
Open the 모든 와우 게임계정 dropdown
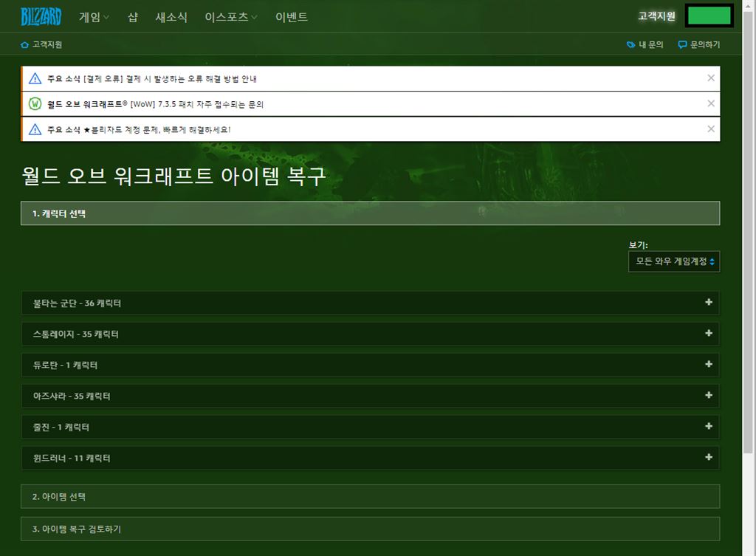coord(674,261)
